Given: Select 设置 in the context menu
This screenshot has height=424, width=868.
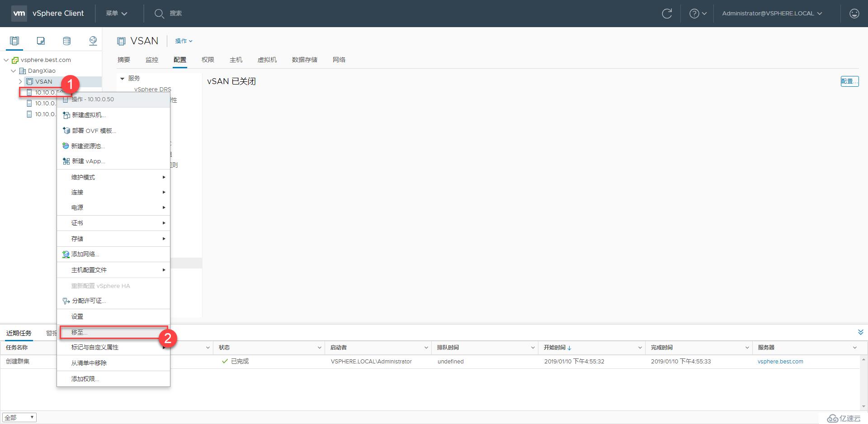Looking at the screenshot, I should coord(113,316).
